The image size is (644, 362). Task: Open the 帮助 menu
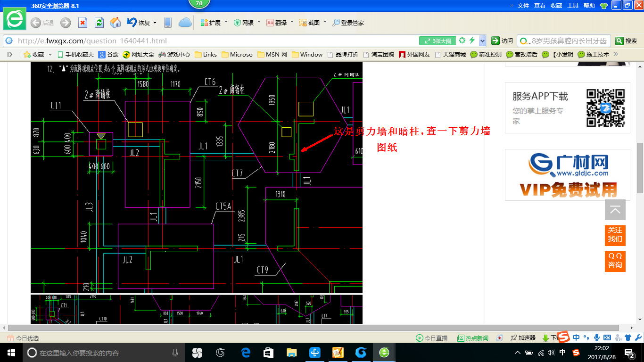click(589, 6)
